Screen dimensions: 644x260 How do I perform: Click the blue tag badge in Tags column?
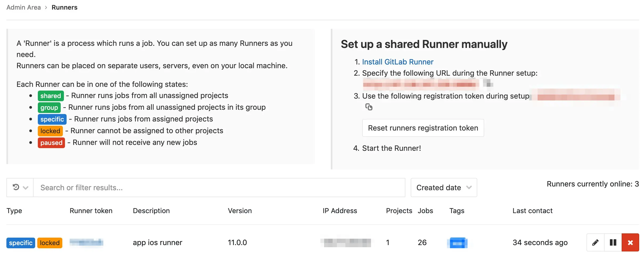click(457, 243)
